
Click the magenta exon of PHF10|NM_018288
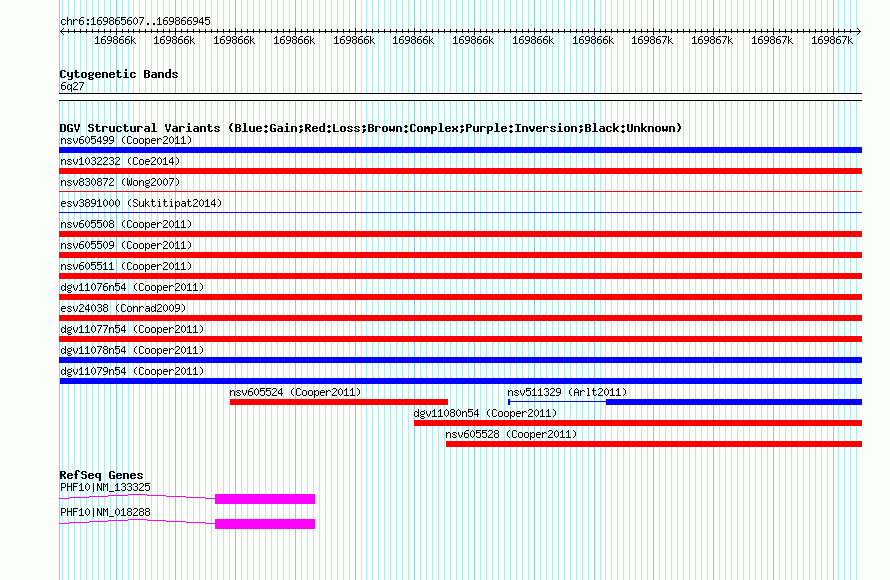click(265, 524)
